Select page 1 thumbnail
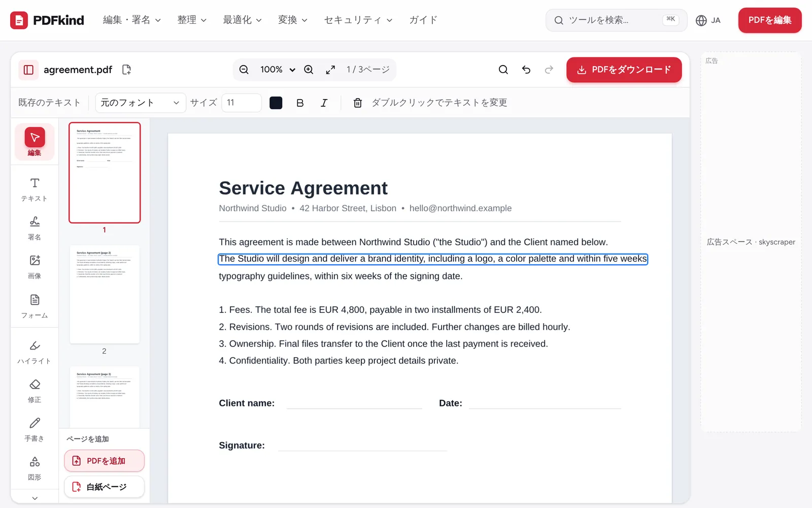This screenshot has width=812, height=508. tap(105, 173)
